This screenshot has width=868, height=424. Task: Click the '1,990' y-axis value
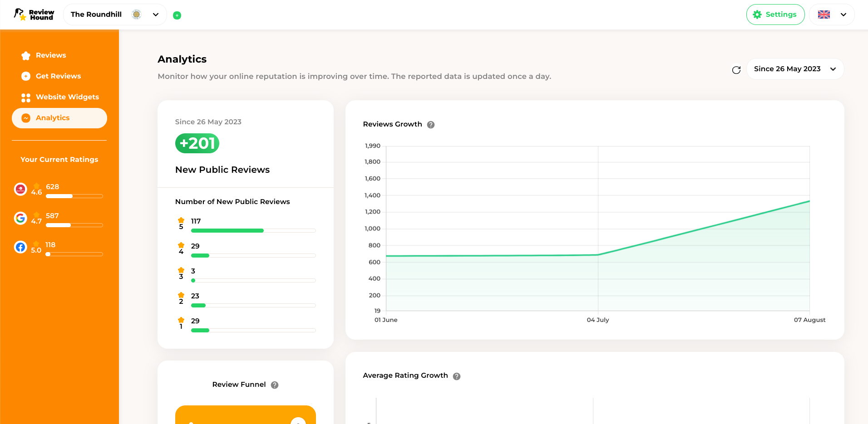[x=373, y=146]
